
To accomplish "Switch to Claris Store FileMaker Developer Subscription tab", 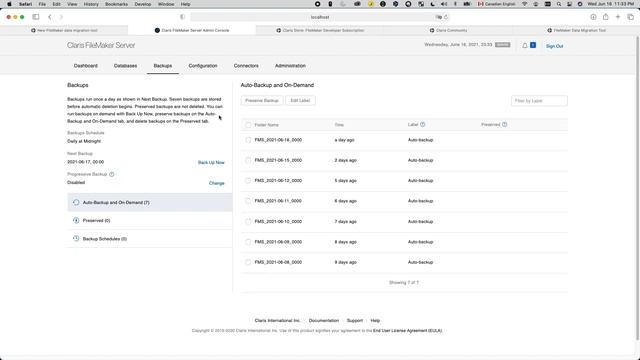I will [320, 30].
